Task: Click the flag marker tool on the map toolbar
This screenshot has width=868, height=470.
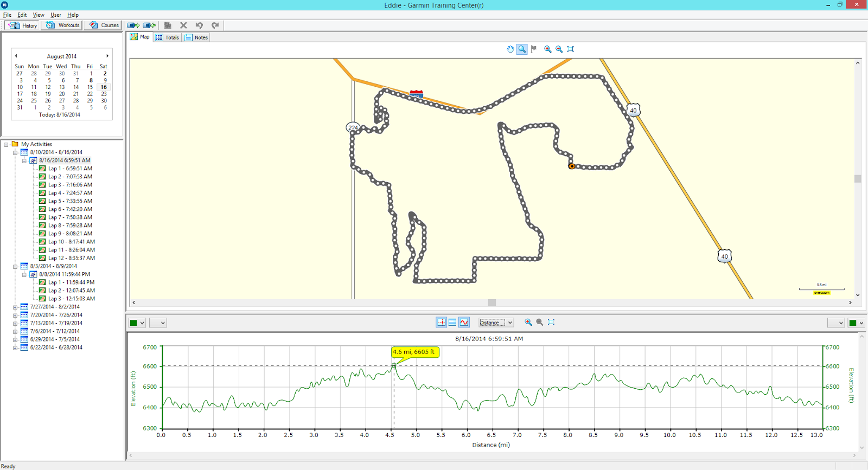Action: coord(534,49)
